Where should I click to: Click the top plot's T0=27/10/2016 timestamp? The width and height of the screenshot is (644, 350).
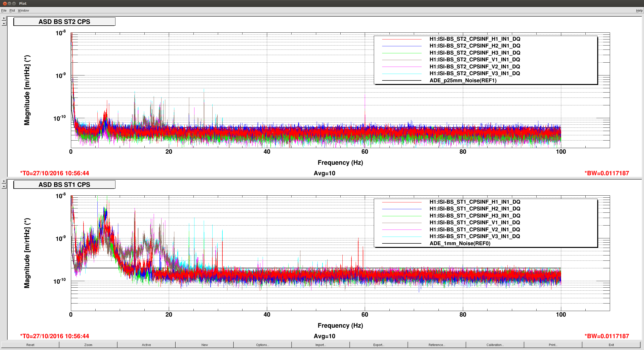pyautogui.click(x=55, y=173)
